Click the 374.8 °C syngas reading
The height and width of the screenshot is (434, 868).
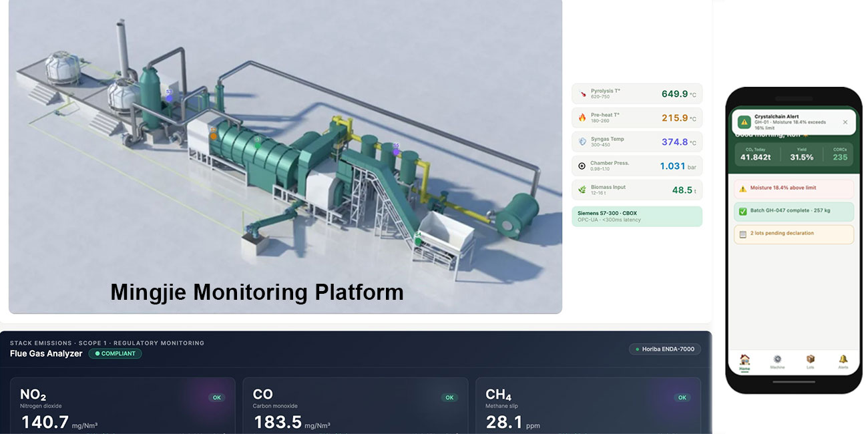click(679, 142)
